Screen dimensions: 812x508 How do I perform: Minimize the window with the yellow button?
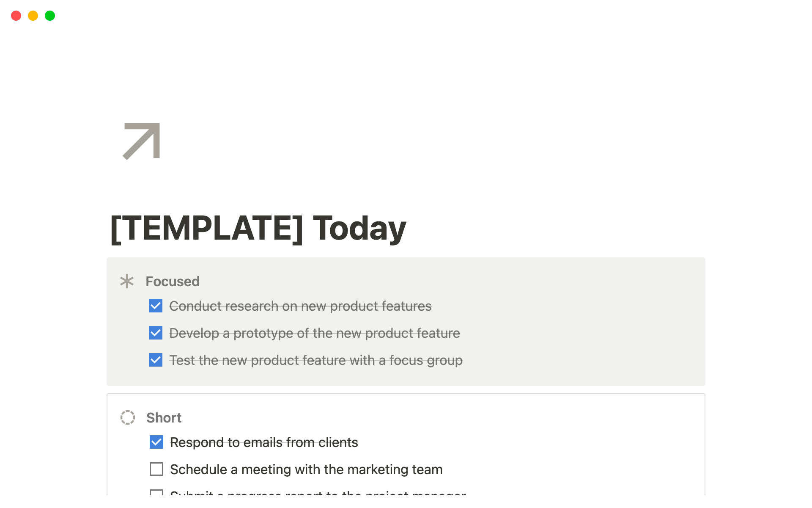pyautogui.click(x=33, y=16)
